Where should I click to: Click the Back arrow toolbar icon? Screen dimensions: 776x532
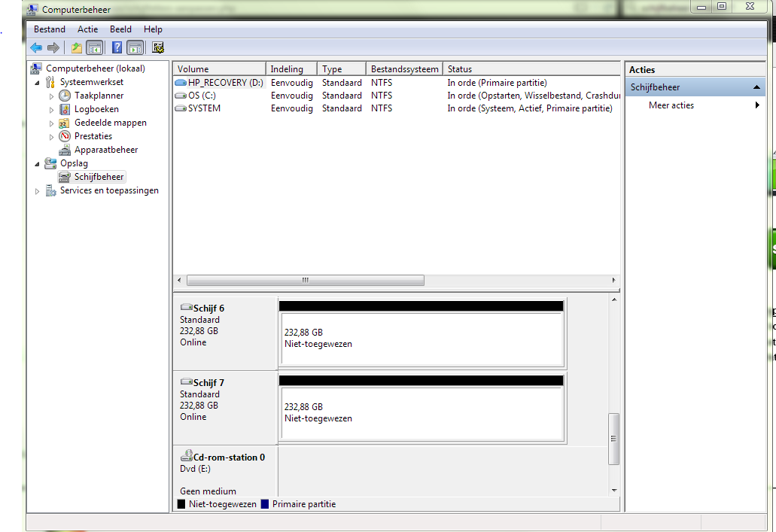pos(36,47)
